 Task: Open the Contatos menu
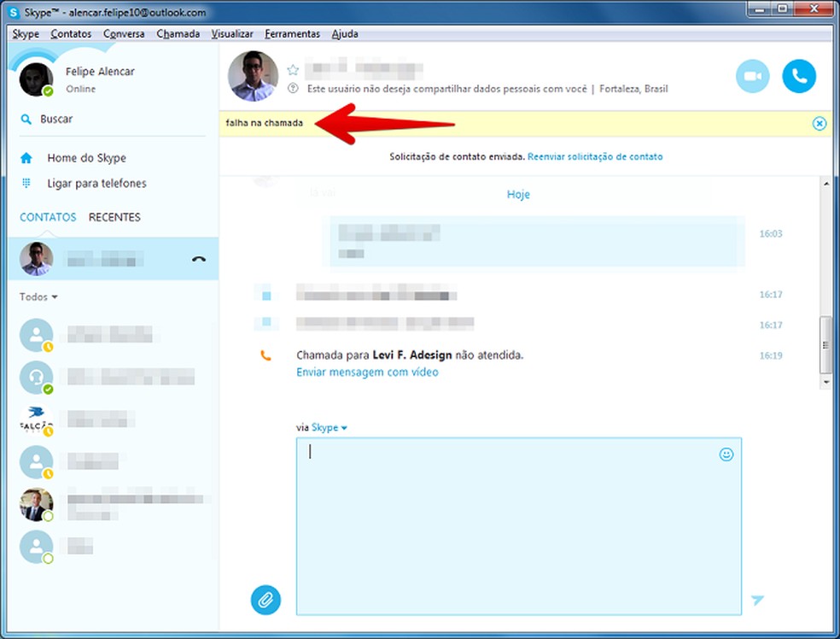(x=71, y=34)
